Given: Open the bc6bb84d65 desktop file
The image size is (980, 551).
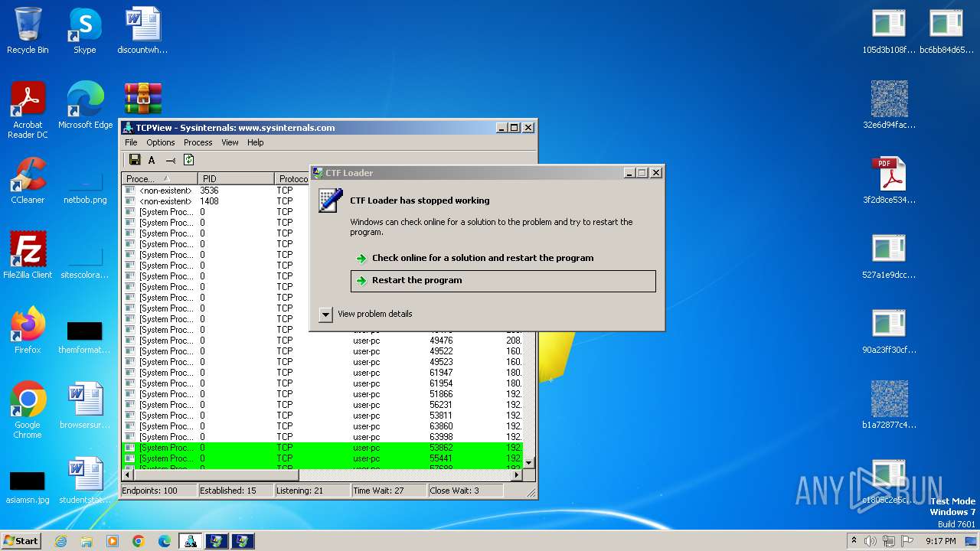Looking at the screenshot, I should (x=946, y=31).
